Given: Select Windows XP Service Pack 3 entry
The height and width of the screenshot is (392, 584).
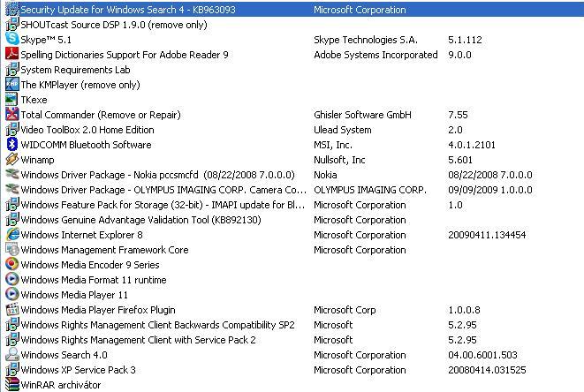Looking at the screenshot, I should (78, 370).
